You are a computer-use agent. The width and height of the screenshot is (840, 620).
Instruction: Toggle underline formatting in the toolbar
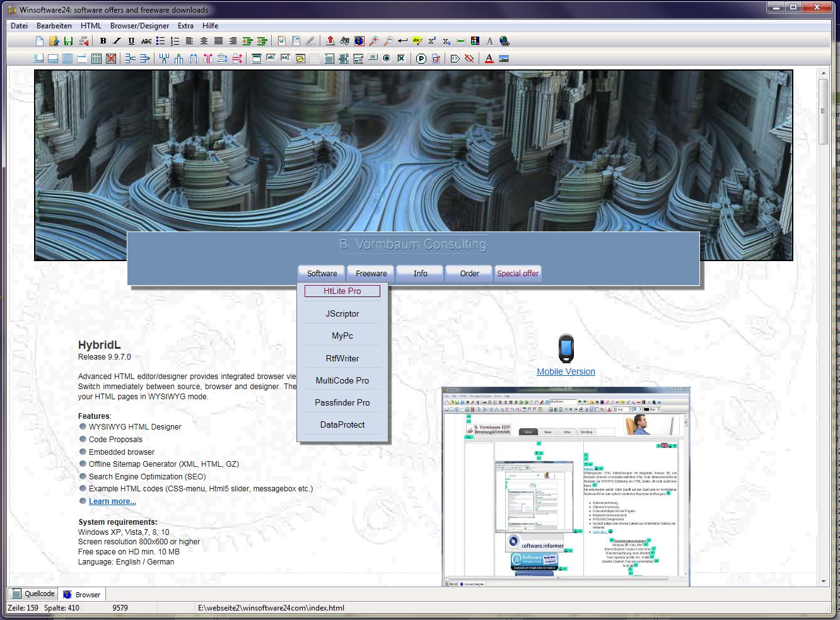point(131,41)
